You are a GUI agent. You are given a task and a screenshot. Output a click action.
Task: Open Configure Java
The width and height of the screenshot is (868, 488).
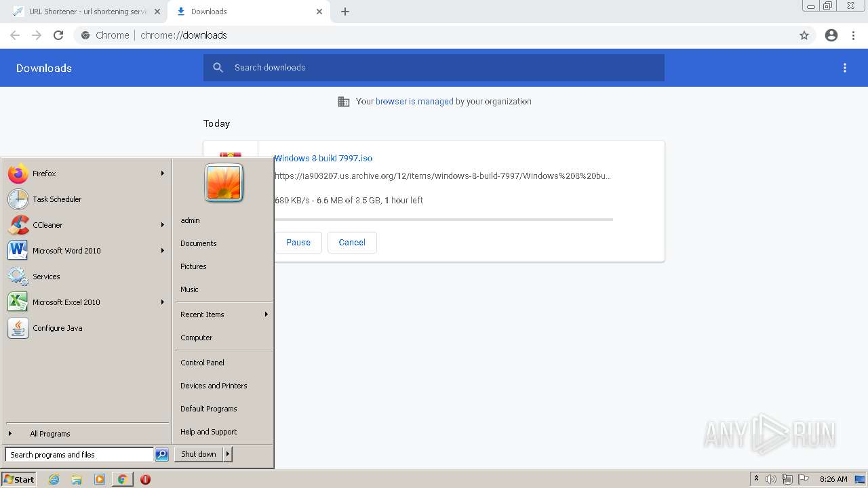point(86,328)
